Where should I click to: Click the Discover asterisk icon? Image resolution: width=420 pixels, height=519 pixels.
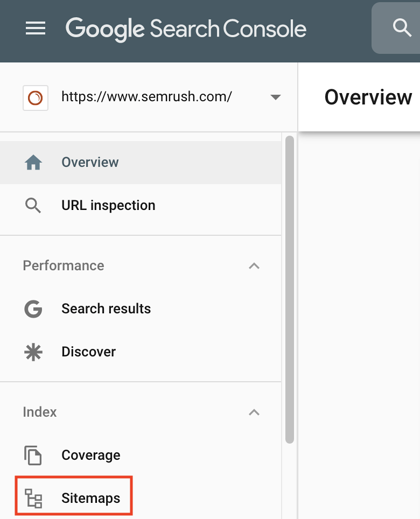tap(33, 352)
